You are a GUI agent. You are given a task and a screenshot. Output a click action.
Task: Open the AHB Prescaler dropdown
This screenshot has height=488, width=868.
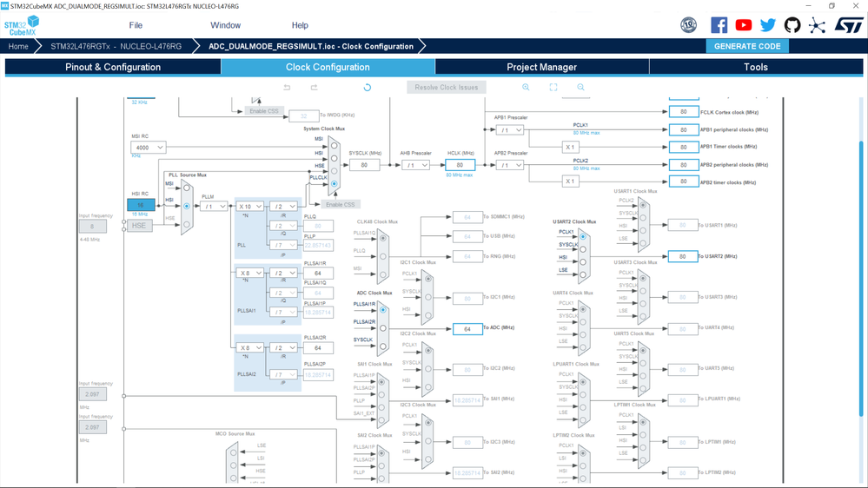tap(415, 165)
